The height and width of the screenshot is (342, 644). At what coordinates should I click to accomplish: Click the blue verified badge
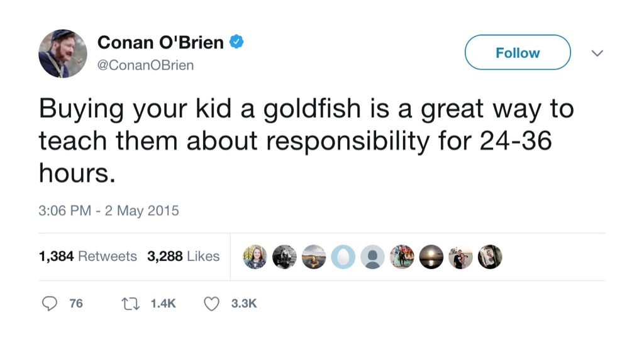(237, 43)
